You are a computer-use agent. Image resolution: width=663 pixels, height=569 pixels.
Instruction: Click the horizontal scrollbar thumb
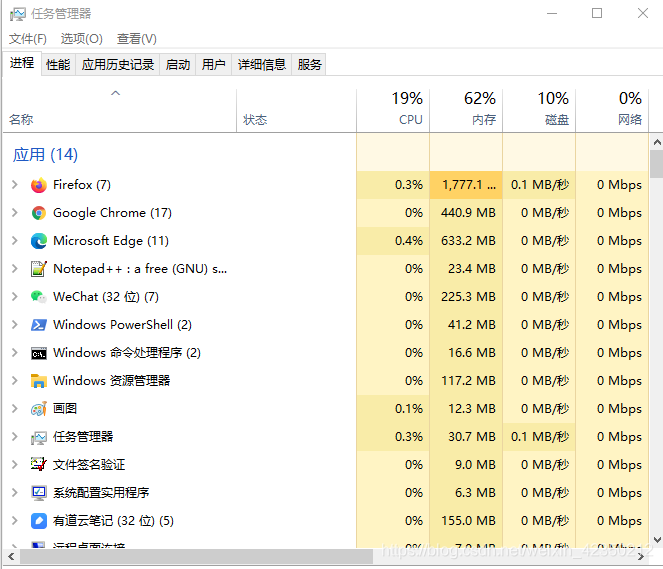(197, 557)
